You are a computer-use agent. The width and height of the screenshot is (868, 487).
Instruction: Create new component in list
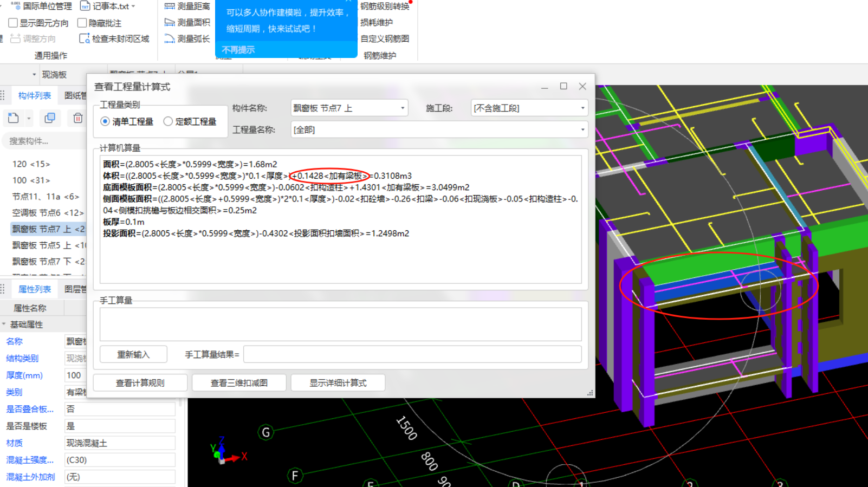coord(14,118)
